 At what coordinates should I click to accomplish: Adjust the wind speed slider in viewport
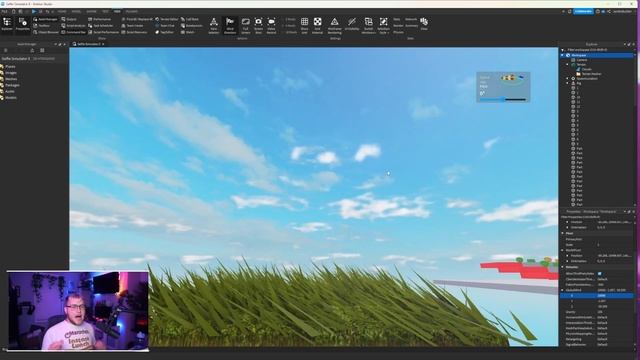[x=503, y=99]
